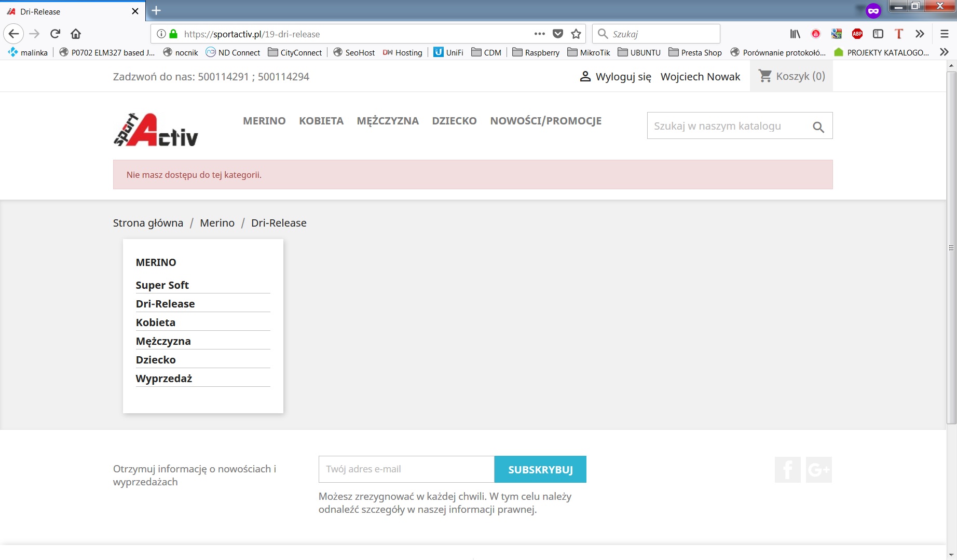The width and height of the screenshot is (957, 560).
Task: Open the Firefox library icon
Action: point(795,34)
